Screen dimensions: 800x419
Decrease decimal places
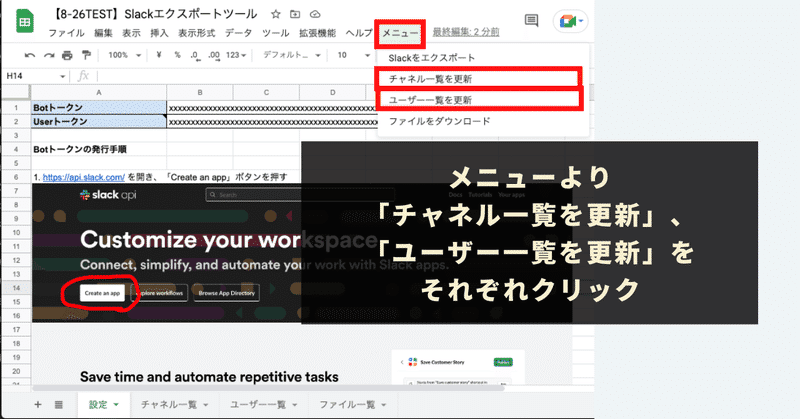pyautogui.click(x=195, y=55)
